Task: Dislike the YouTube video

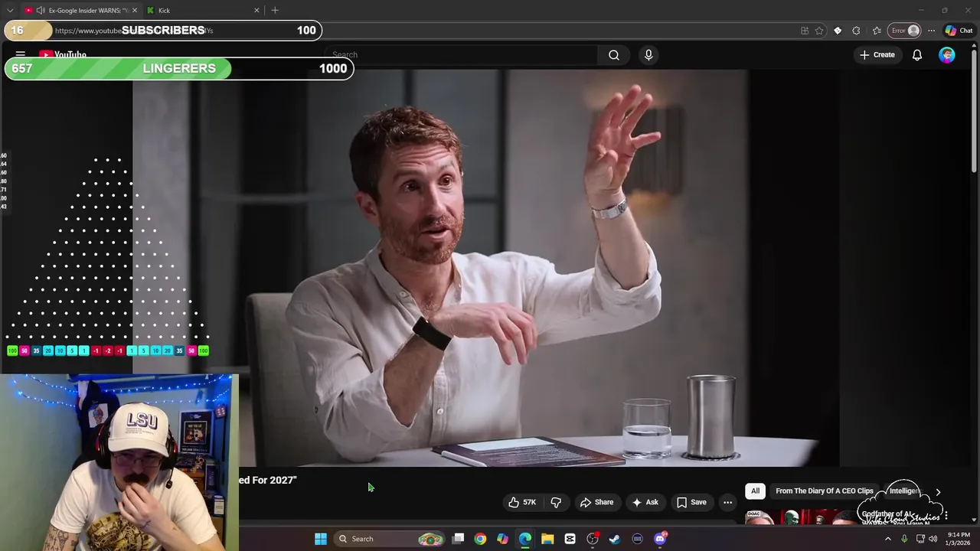Action: tap(557, 502)
